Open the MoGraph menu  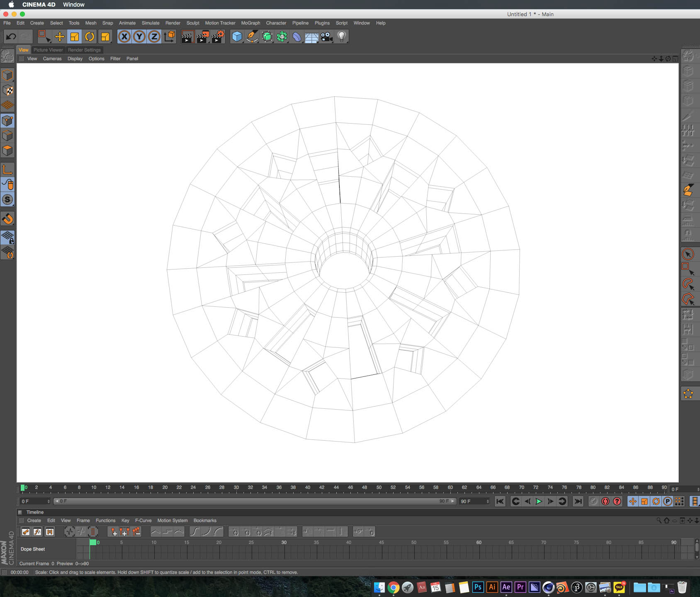tap(250, 23)
